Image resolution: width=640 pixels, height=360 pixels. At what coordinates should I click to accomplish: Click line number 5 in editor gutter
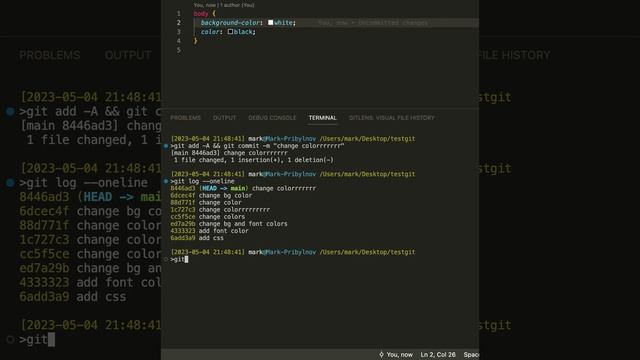(179, 50)
